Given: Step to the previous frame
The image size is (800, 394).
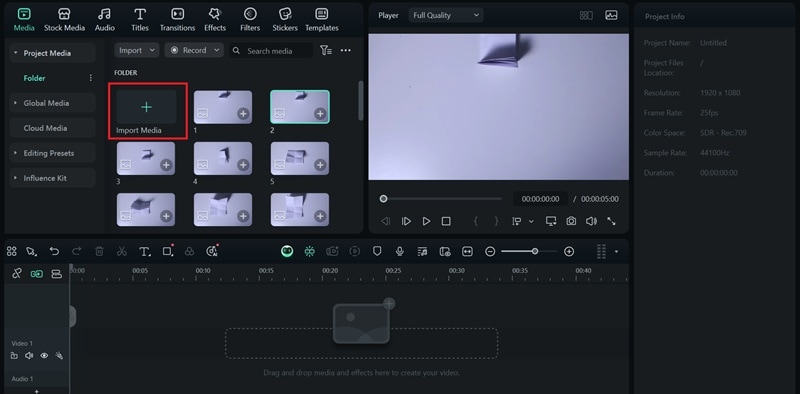Looking at the screenshot, I should tap(386, 221).
